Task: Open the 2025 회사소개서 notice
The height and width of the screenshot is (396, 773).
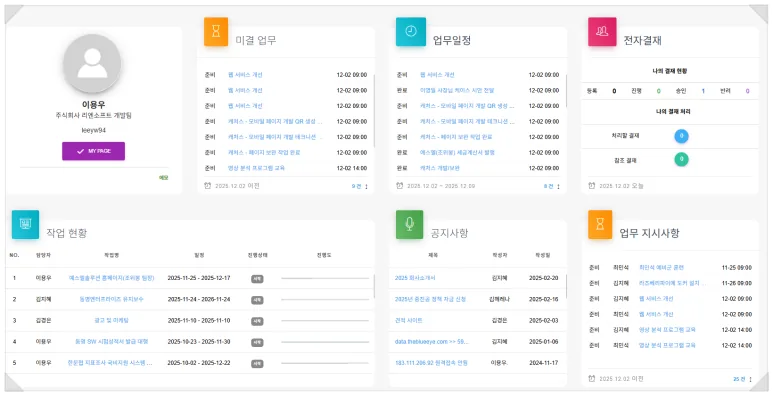Action: pos(415,278)
